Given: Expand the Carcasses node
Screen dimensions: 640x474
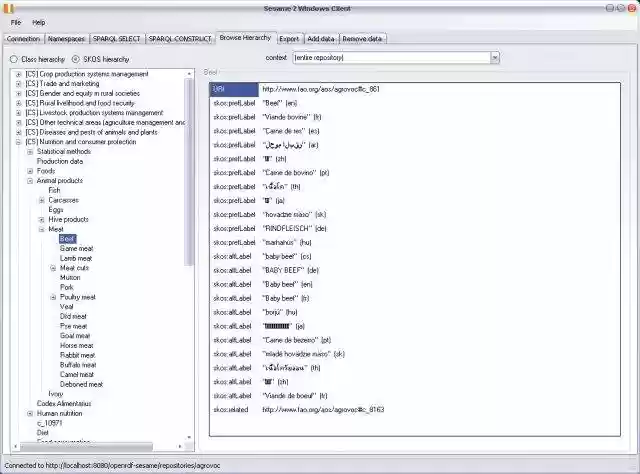Looking at the screenshot, I should point(41,200).
